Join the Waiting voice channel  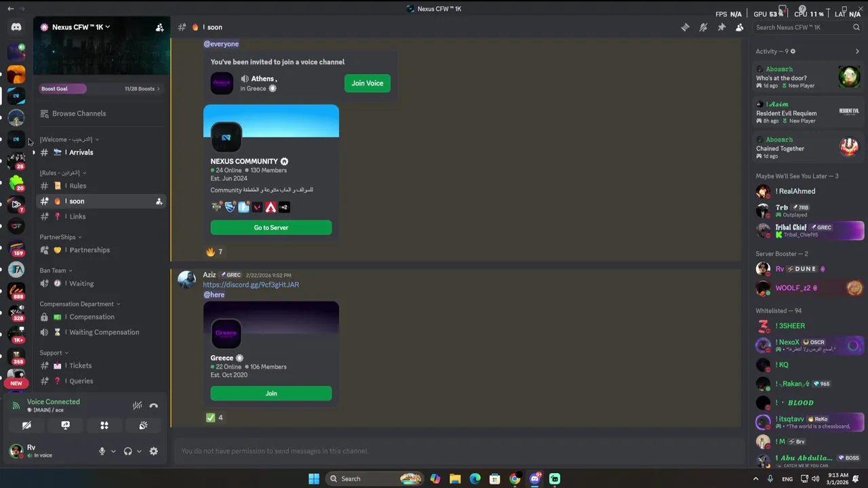[x=100, y=283]
